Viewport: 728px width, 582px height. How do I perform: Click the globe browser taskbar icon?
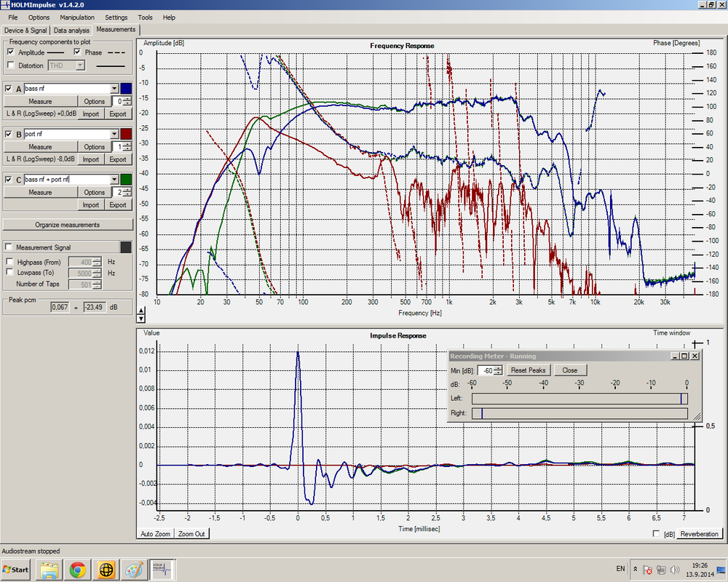tap(106, 570)
